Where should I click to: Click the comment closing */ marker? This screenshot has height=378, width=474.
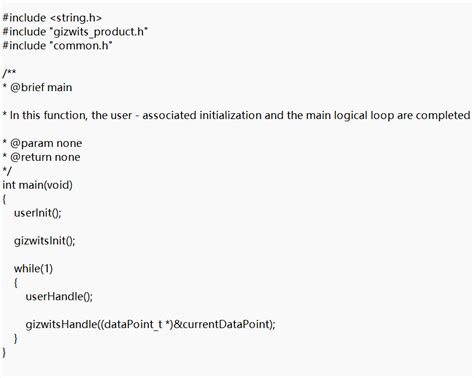point(7,171)
